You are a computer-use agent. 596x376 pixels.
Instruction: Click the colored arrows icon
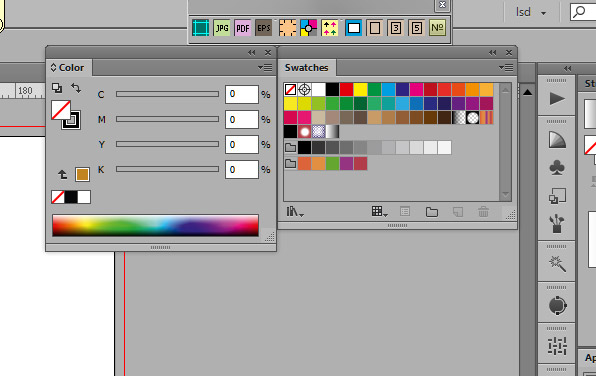tap(330, 28)
